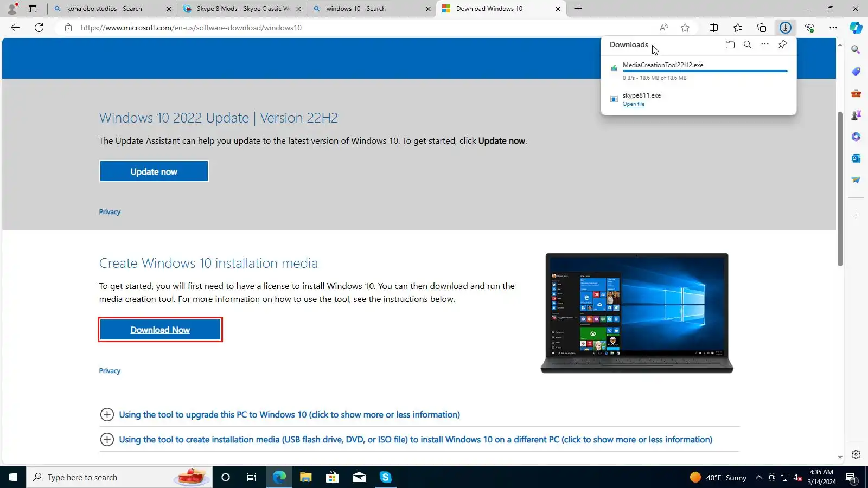Open Edge Settings and more menu

833,28
